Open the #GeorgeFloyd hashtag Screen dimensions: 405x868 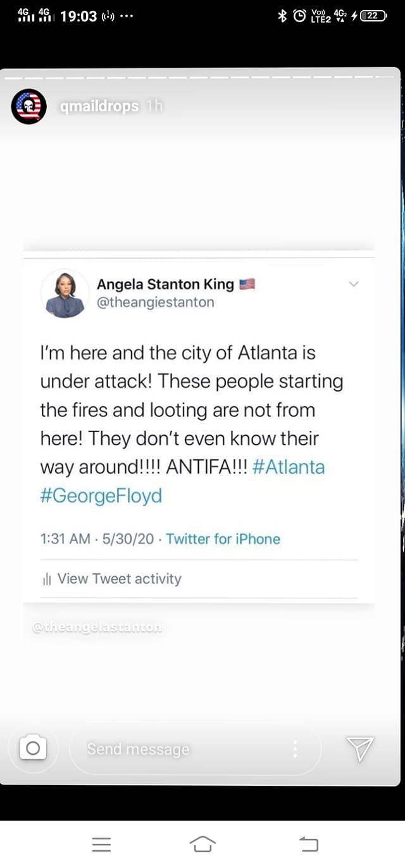click(101, 495)
